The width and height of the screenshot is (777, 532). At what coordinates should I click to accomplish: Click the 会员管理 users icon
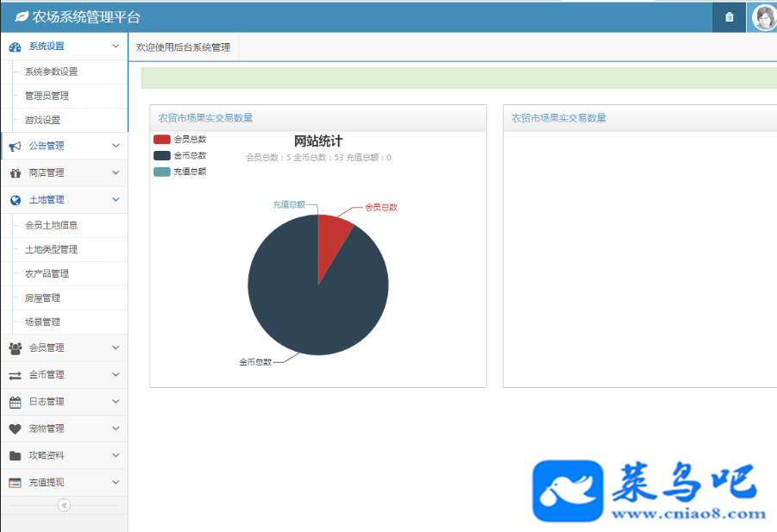pyautogui.click(x=16, y=348)
